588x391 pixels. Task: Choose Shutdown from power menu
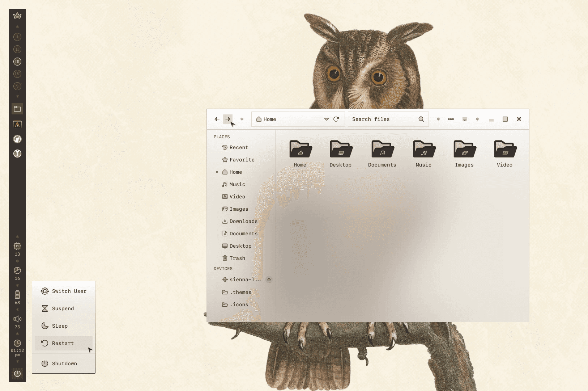64,363
